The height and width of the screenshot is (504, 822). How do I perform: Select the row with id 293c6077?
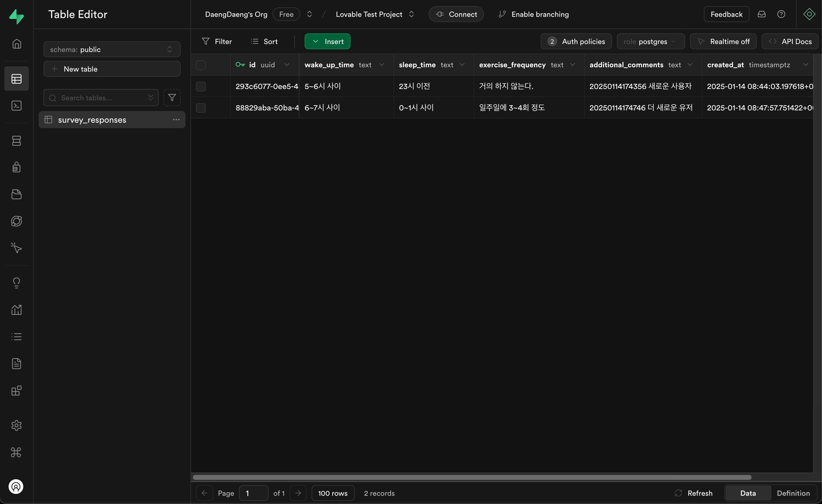pos(201,86)
